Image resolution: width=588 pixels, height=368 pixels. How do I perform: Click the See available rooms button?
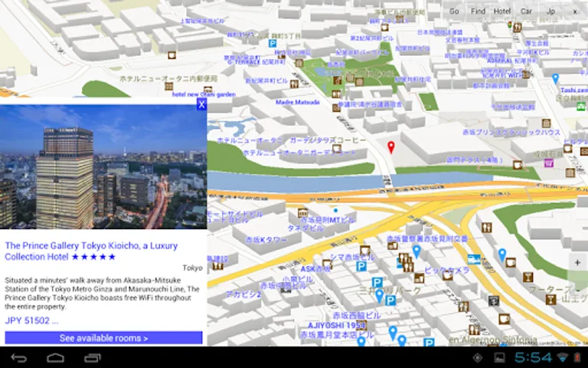pyautogui.click(x=103, y=338)
